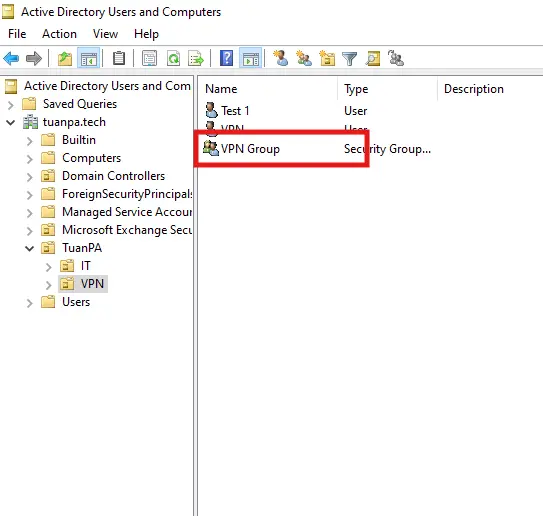Click the Forward arrow in the toolbar
This screenshot has height=516, width=543.
coord(34,58)
